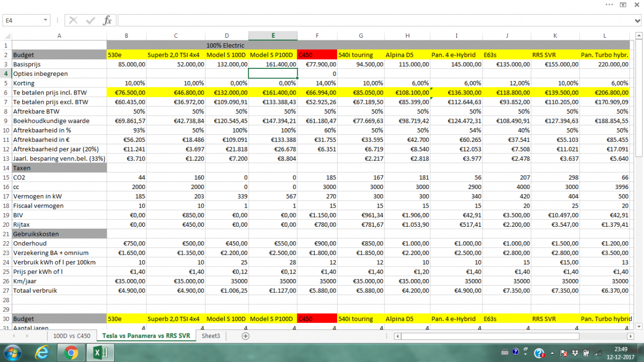The height and width of the screenshot is (362, 644).
Task: Click the Cancel entry X icon in the formula bar
Action: [x=73, y=21]
